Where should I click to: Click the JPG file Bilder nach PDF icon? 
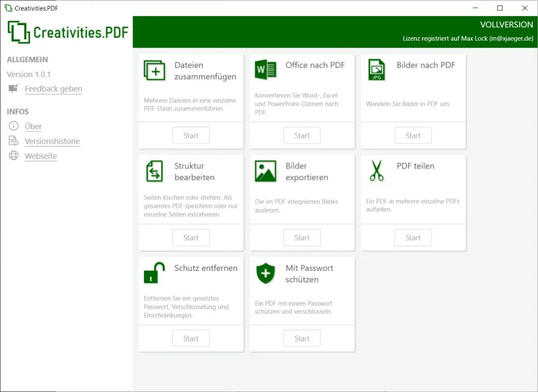[376, 70]
